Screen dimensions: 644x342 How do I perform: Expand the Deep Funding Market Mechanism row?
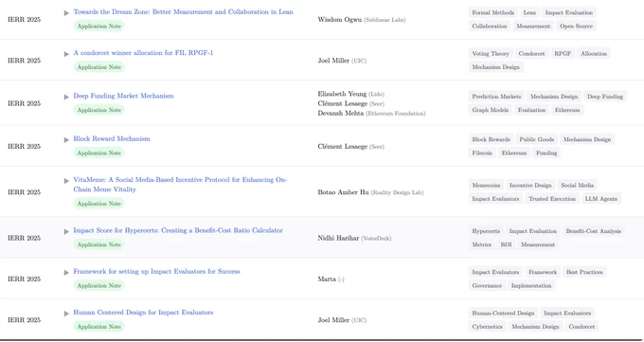[66, 97]
